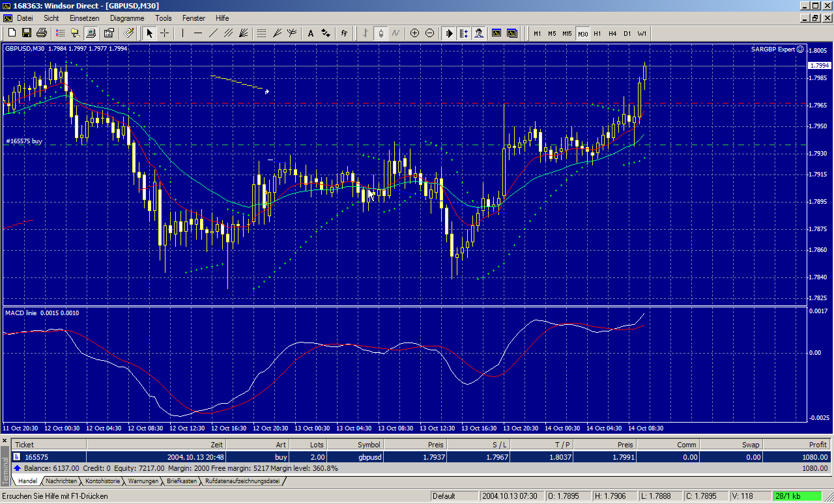The width and height of the screenshot is (834, 504).
Task: Toggle the chart shift button
Action: click(464, 33)
